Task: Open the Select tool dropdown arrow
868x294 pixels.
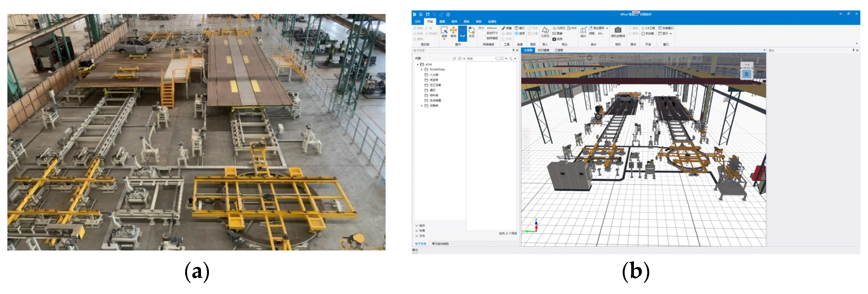Action: pos(444,39)
